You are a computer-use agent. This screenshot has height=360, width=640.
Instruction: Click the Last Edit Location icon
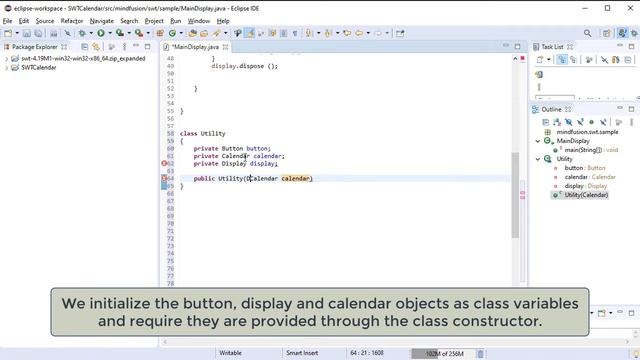pyautogui.click(x=347, y=33)
